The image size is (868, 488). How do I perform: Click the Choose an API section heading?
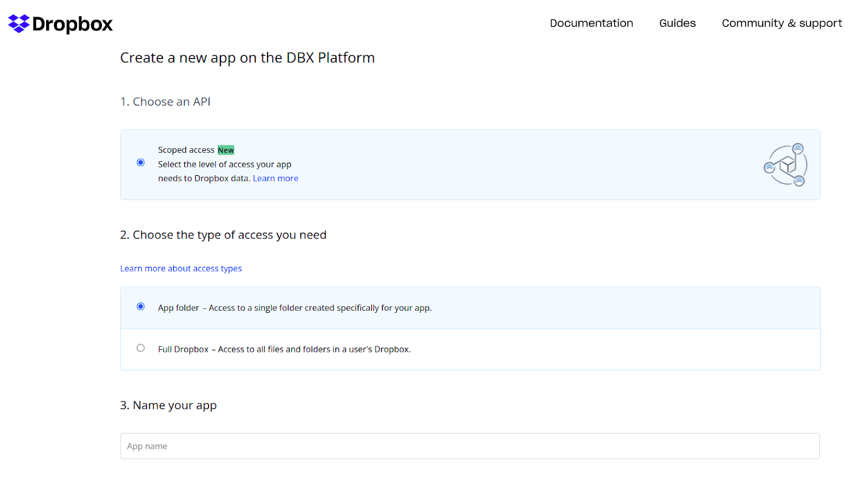(x=165, y=101)
